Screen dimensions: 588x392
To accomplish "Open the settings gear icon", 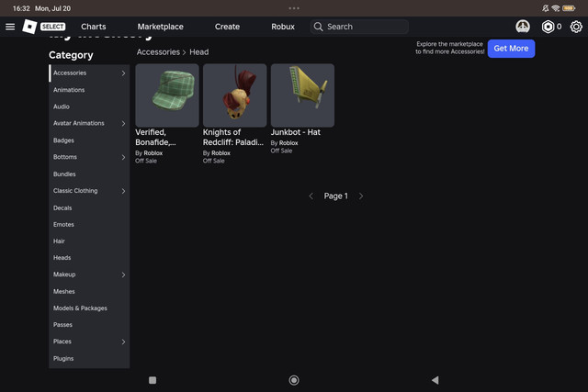I will point(576,27).
